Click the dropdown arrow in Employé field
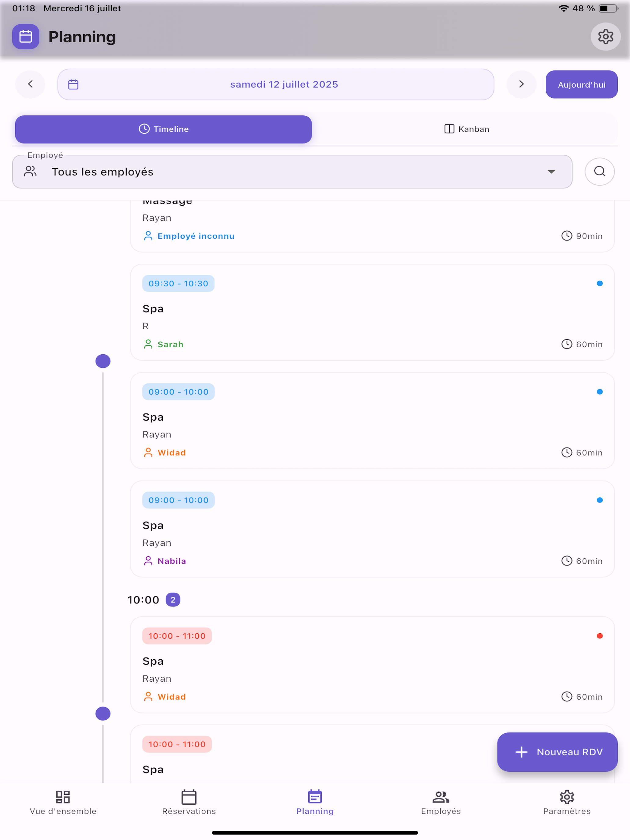Viewport: 630px width, 840px height. pyautogui.click(x=551, y=172)
